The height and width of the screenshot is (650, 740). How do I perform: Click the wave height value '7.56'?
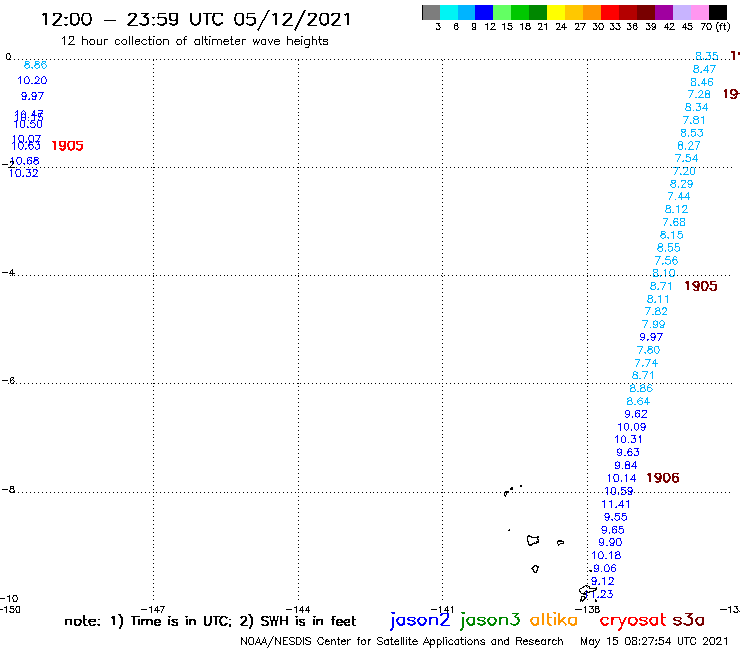[666, 261]
